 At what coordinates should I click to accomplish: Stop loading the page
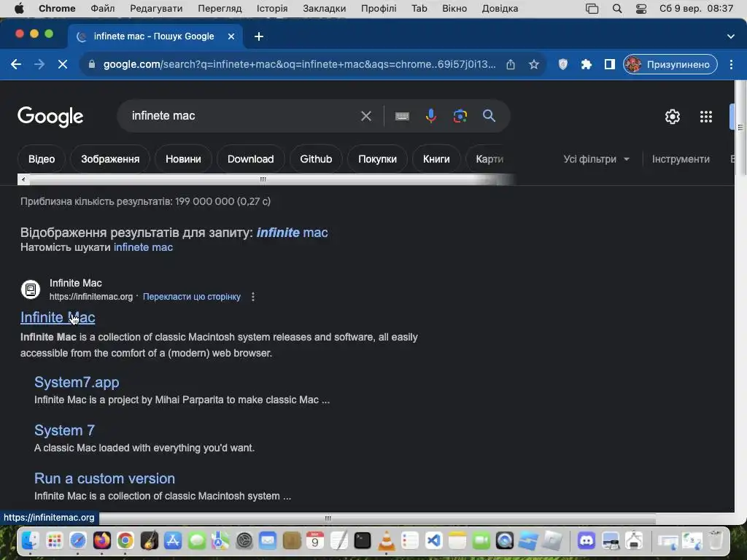[x=63, y=64]
